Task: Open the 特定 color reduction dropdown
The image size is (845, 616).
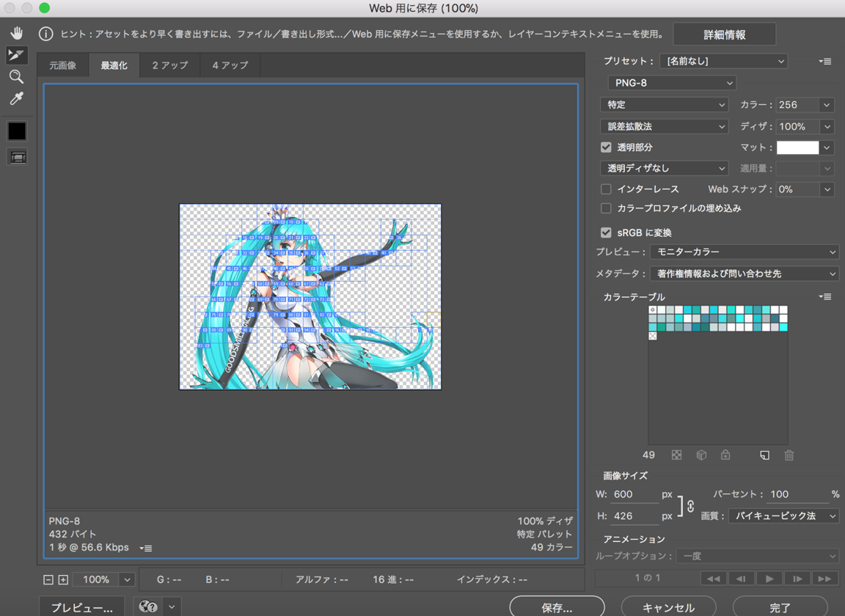Action: tap(664, 105)
